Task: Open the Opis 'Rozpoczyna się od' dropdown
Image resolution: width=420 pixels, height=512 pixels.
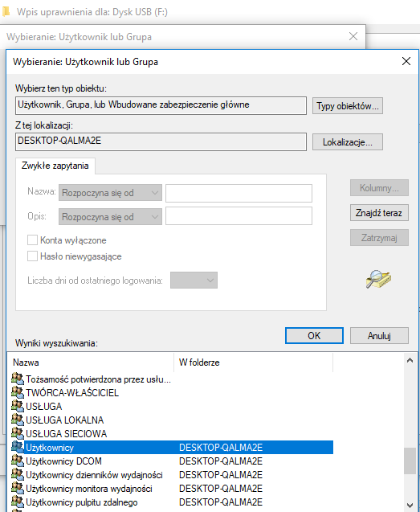Action: pos(110,216)
